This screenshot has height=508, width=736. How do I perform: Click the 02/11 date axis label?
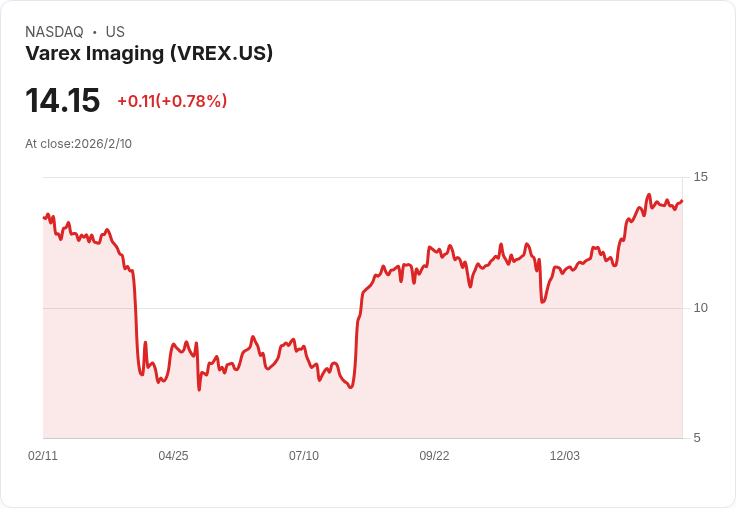43,456
